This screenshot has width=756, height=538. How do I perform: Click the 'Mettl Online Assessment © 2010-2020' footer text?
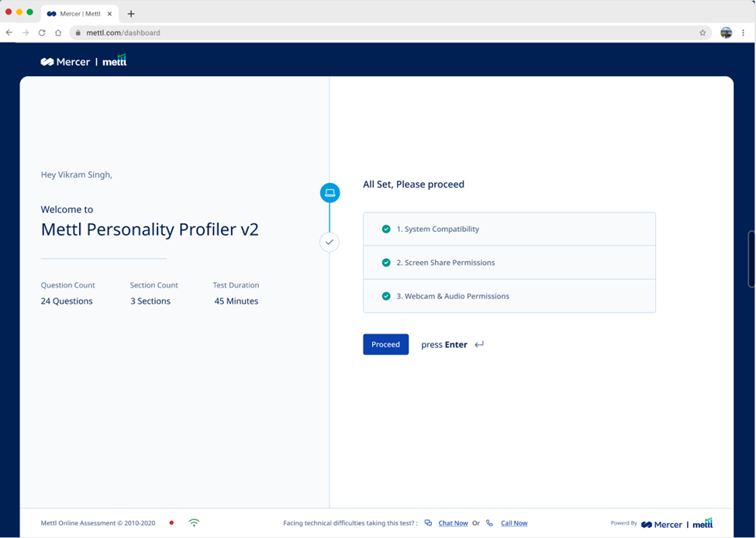(x=98, y=523)
